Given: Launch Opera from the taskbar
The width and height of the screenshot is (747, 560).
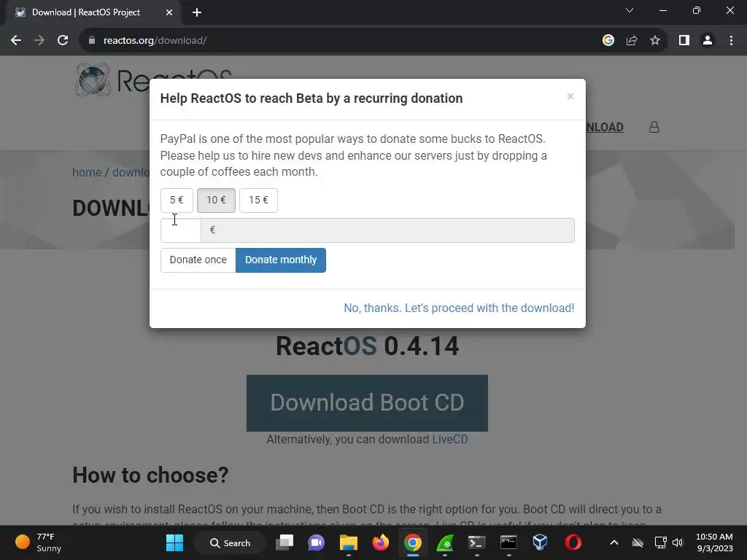Looking at the screenshot, I should [573, 542].
